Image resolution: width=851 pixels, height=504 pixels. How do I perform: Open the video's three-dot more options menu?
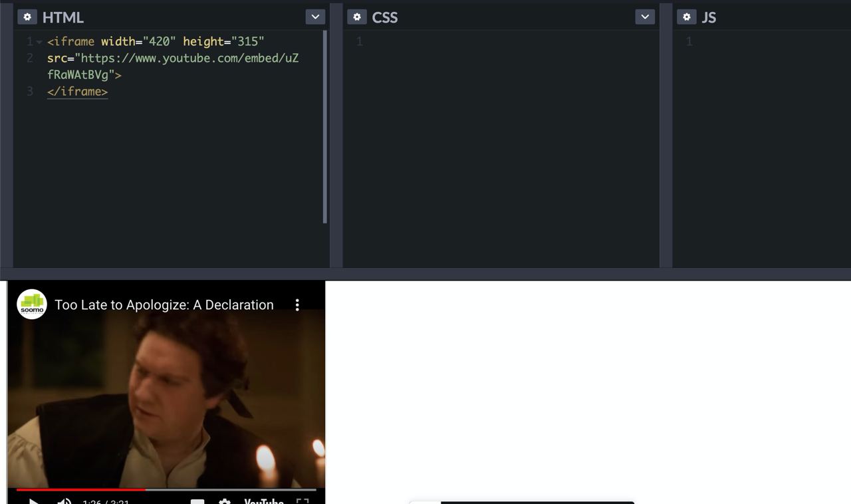297,305
